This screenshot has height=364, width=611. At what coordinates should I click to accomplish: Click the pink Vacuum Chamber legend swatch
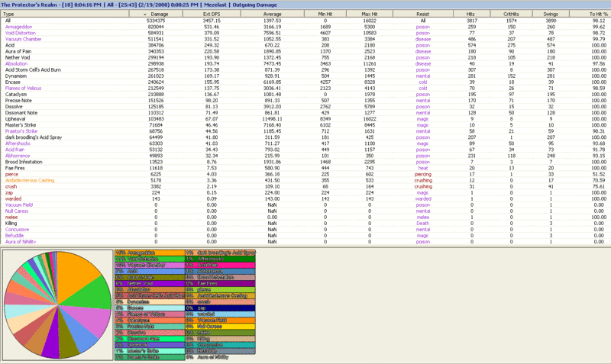(x=150, y=265)
